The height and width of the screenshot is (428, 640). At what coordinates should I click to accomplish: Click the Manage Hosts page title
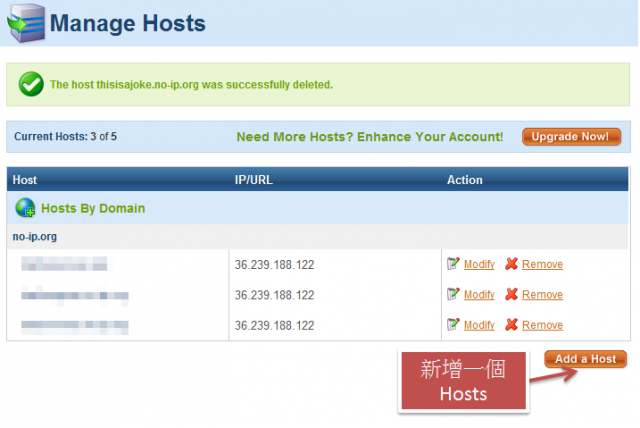tap(127, 23)
